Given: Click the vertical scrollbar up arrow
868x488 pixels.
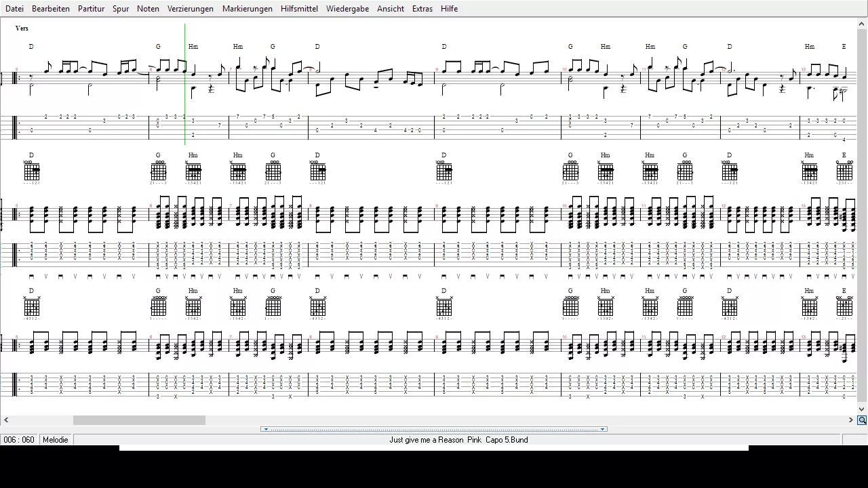Looking at the screenshot, I should [x=862, y=24].
